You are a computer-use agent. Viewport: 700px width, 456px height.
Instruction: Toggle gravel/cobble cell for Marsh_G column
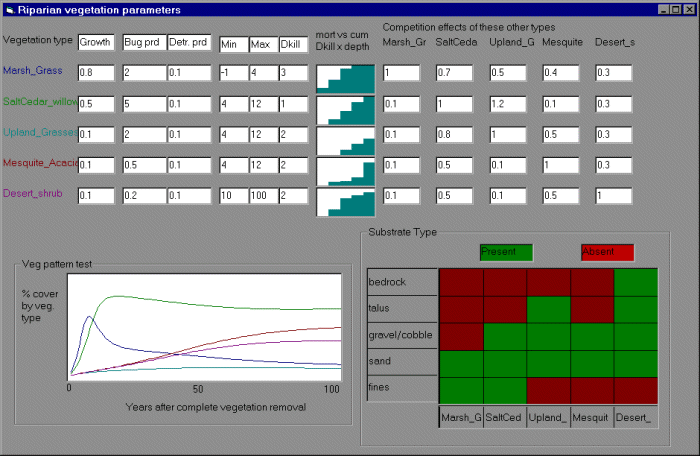point(461,336)
